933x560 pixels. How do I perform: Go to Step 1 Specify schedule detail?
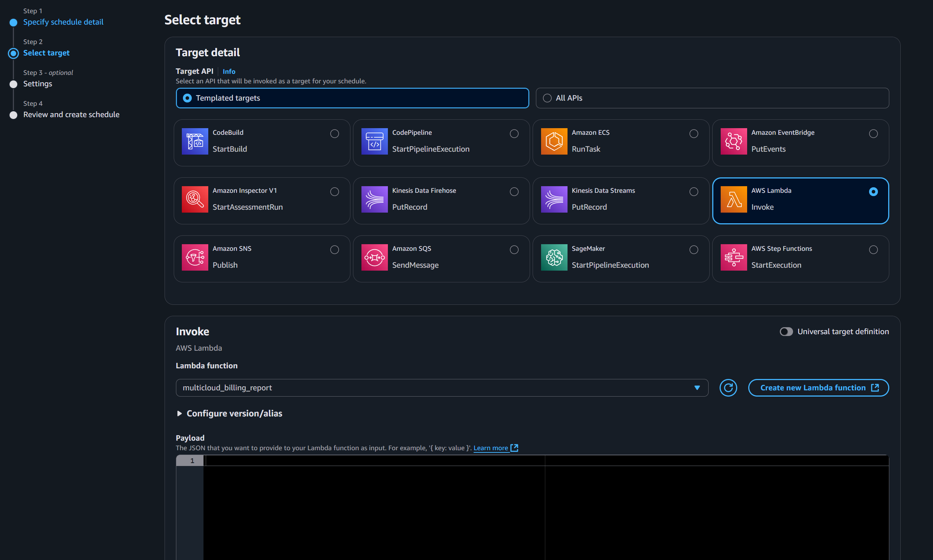pyautogui.click(x=64, y=22)
